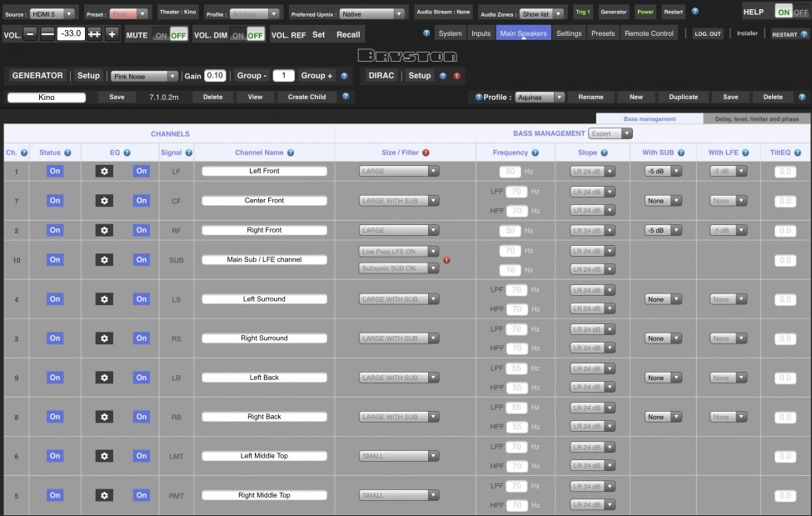This screenshot has width=812, height=516.
Task: Click the Rename profile button
Action: (590, 97)
